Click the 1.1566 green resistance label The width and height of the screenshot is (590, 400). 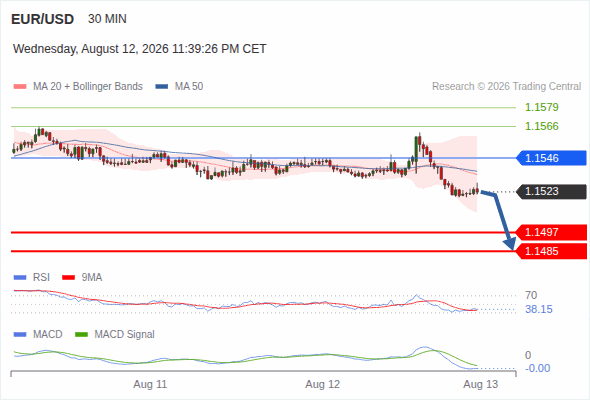(541, 126)
